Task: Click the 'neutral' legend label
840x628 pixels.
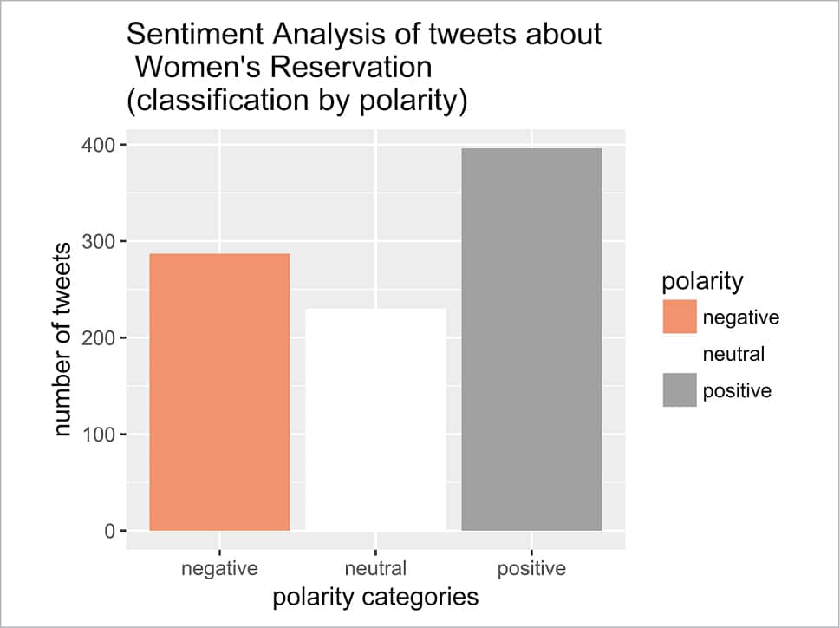Action: pos(733,354)
